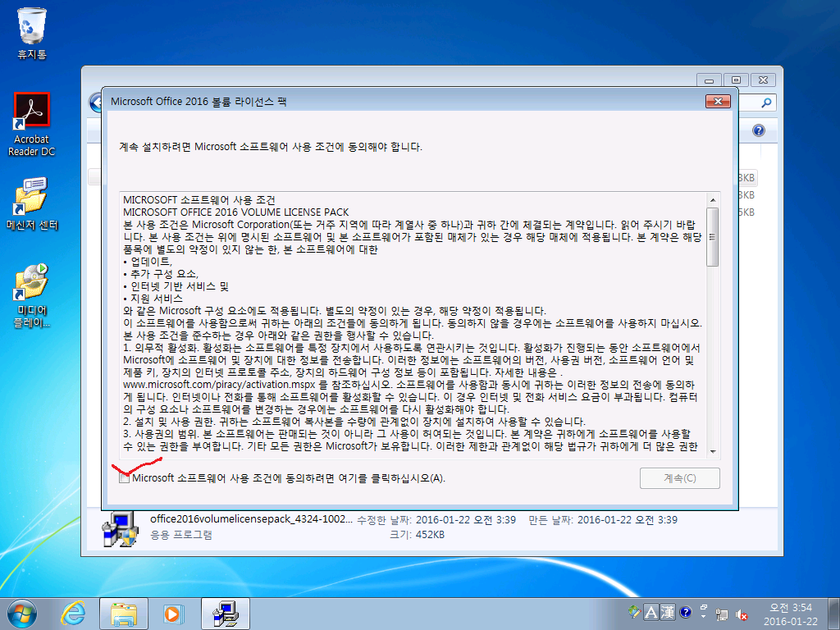Select the Acrobat Reader DC desktop shortcut
The image size is (840, 630).
coord(32,125)
